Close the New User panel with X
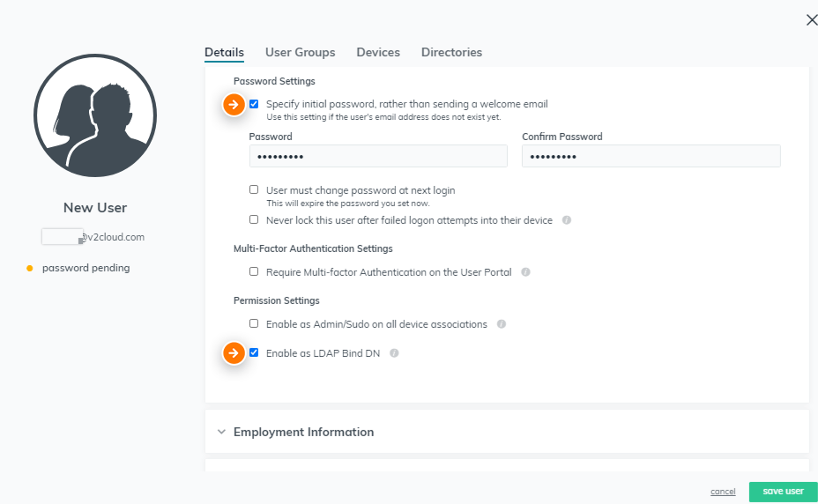818x504 pixels. [x=811, y=20]
